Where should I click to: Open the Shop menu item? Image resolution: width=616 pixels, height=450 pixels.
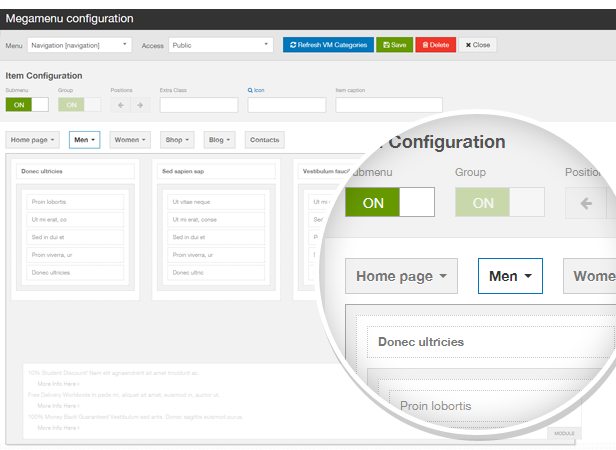tap(179, 140)
